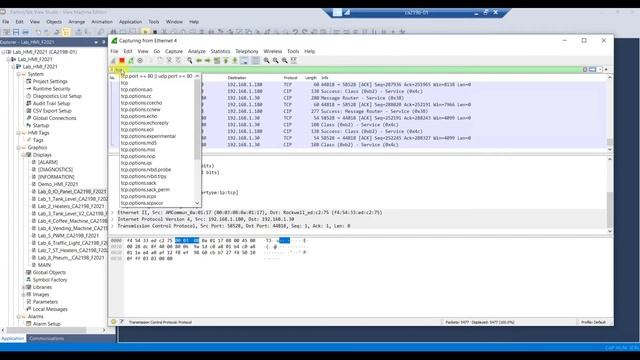Zoom out on the packet text
The height and width of the screenshot is (360, 640).
pos(276,60)
